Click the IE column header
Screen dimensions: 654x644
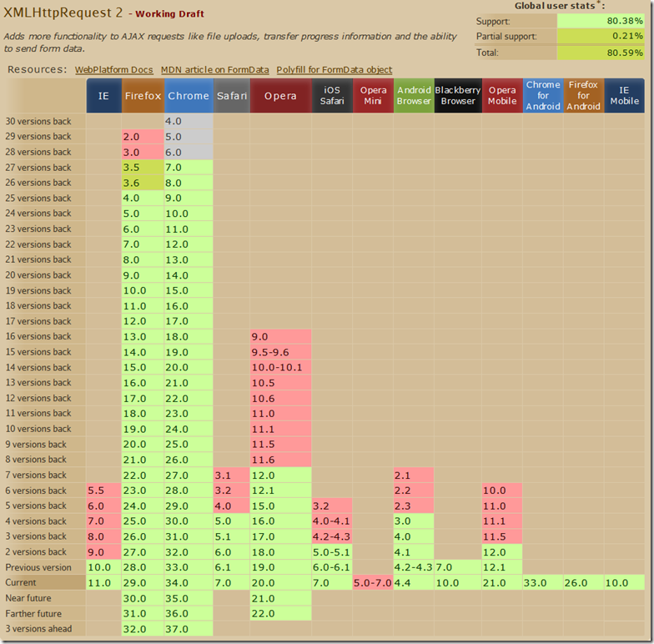[x=103, y=95]
